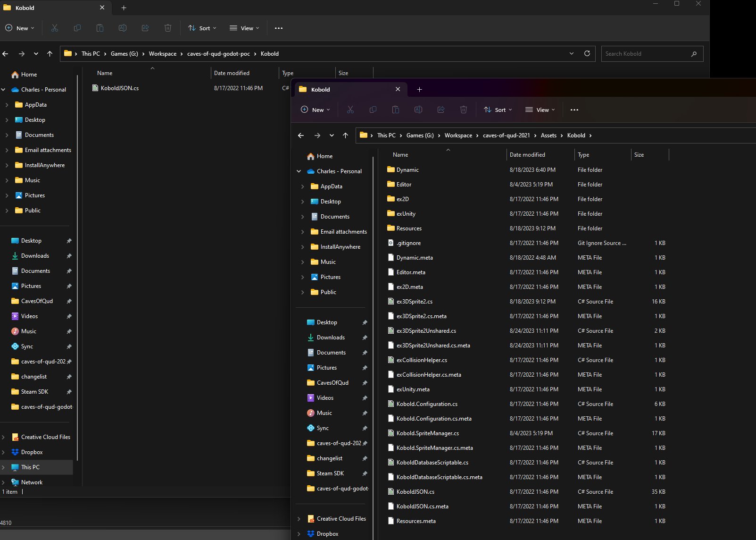The width and height of the screenshot is (756, 540).
Task: Open the three-dots See more menu in front window
Action: coord(574,110)
